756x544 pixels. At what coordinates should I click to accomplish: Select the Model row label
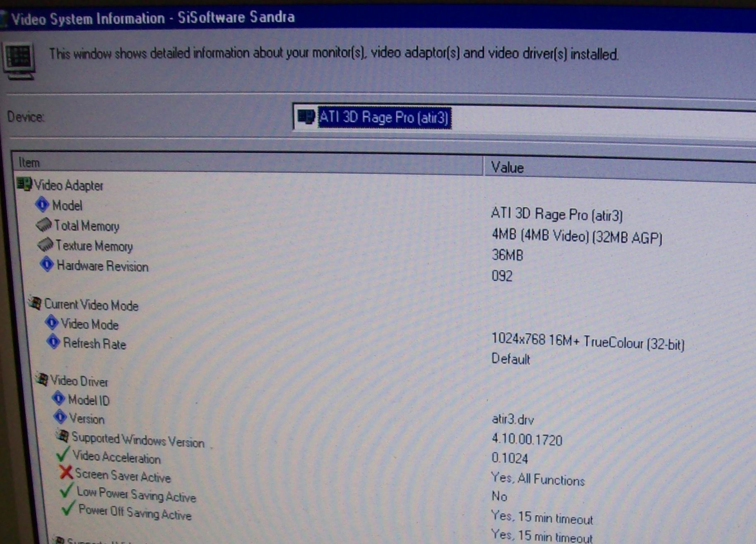pos(67,205)
